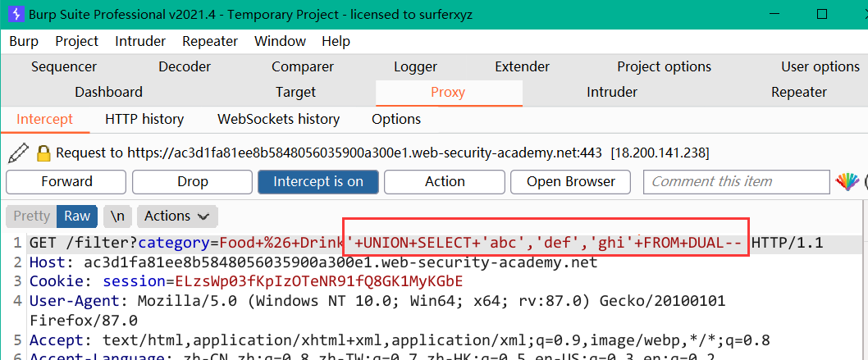Maximize the Burp Suite window

pos(822,14)
